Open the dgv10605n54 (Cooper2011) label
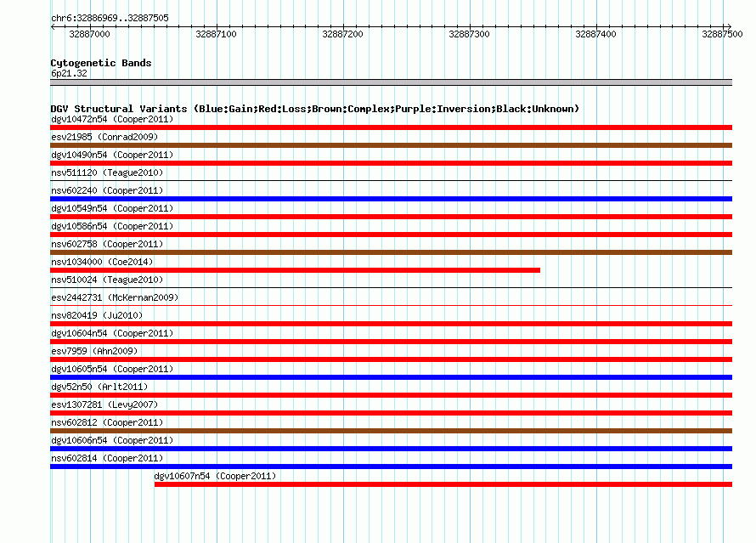 pyautogui.click(x=112, y=369)
